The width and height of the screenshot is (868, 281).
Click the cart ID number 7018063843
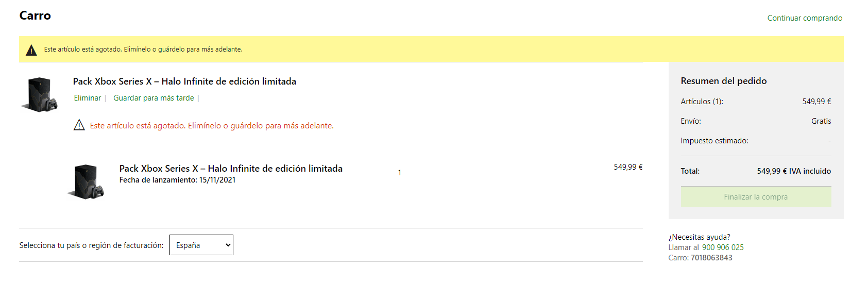[x=711, y=258]
